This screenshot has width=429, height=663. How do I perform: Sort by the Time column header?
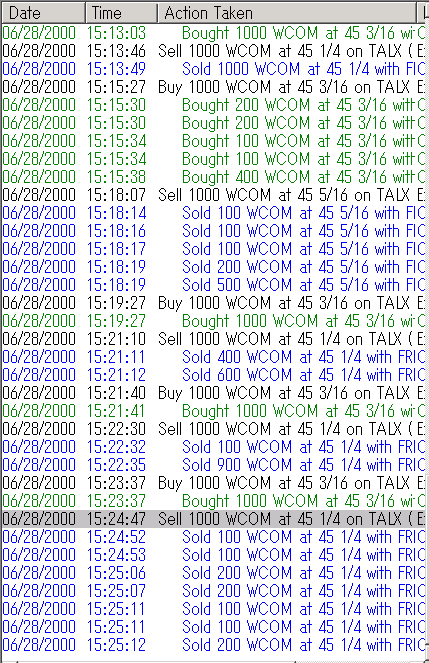(x=122, y=13)
